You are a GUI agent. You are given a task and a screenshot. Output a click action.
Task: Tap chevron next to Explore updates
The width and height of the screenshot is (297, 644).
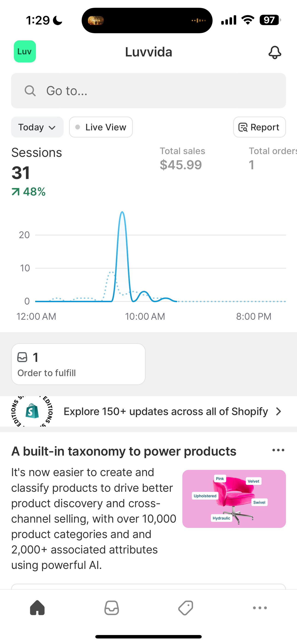[278, 412]
